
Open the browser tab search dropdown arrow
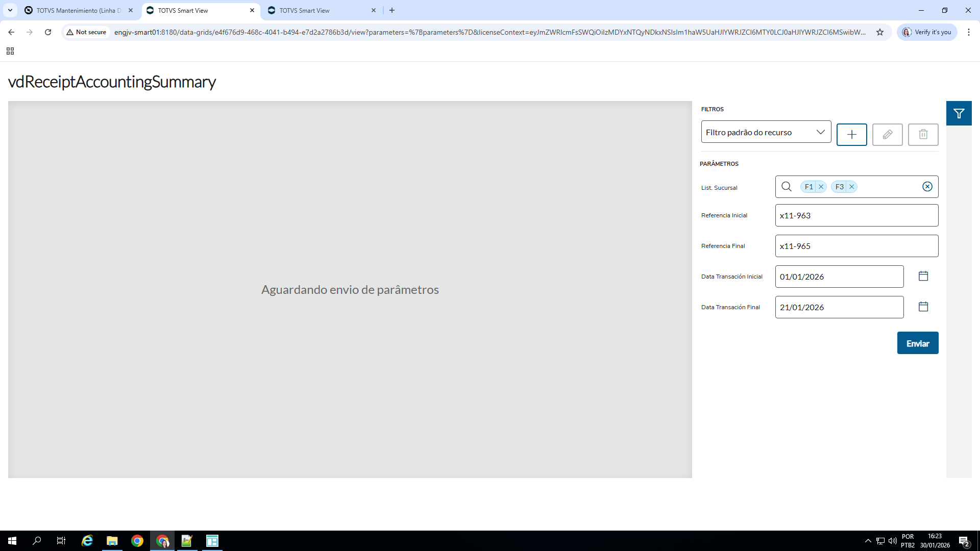10,10
